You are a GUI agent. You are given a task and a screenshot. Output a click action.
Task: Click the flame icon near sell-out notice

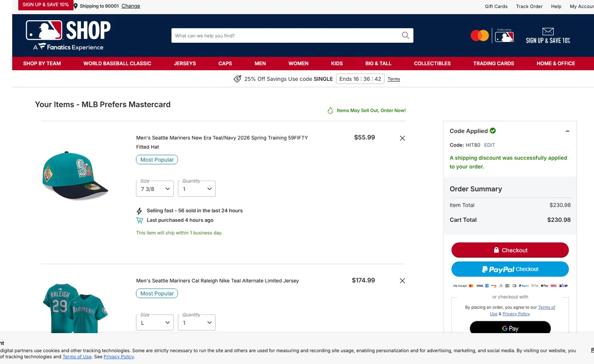[330, 111]
